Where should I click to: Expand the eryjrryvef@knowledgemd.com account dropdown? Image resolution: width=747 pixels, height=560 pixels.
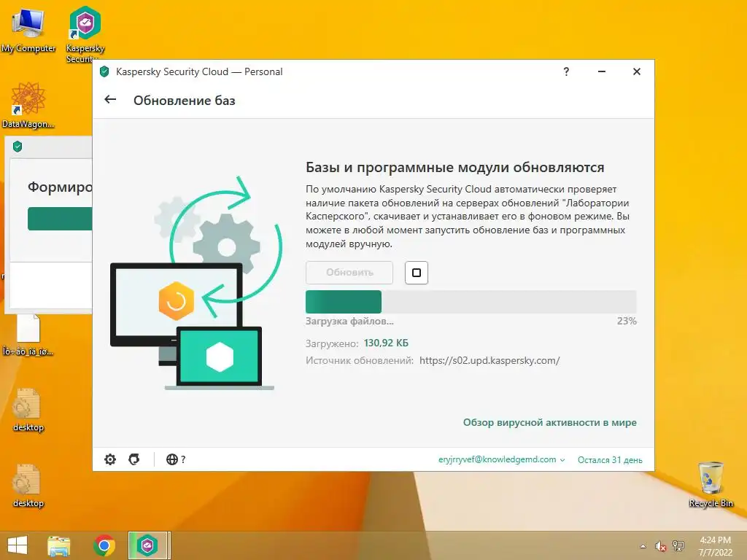click(501, 459)
